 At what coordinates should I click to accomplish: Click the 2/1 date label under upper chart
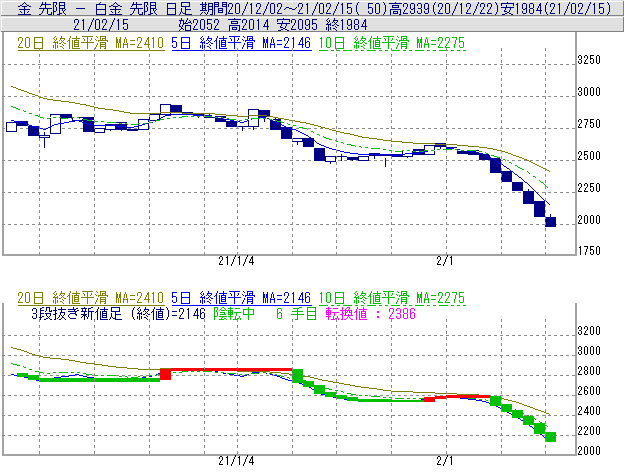(445, 261)
